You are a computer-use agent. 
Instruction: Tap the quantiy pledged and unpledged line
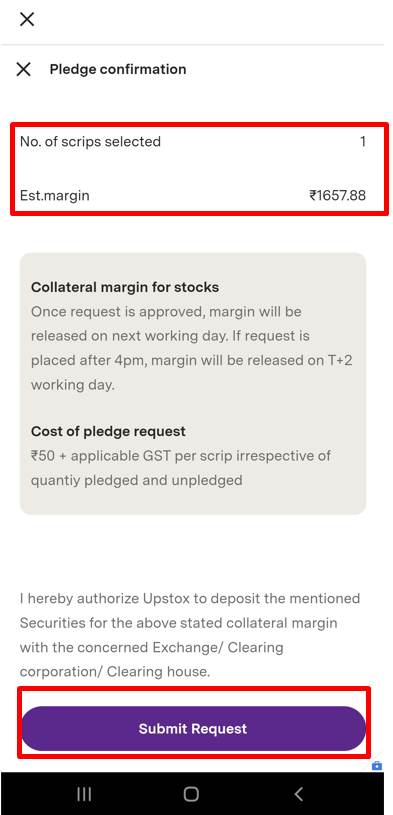137,480
